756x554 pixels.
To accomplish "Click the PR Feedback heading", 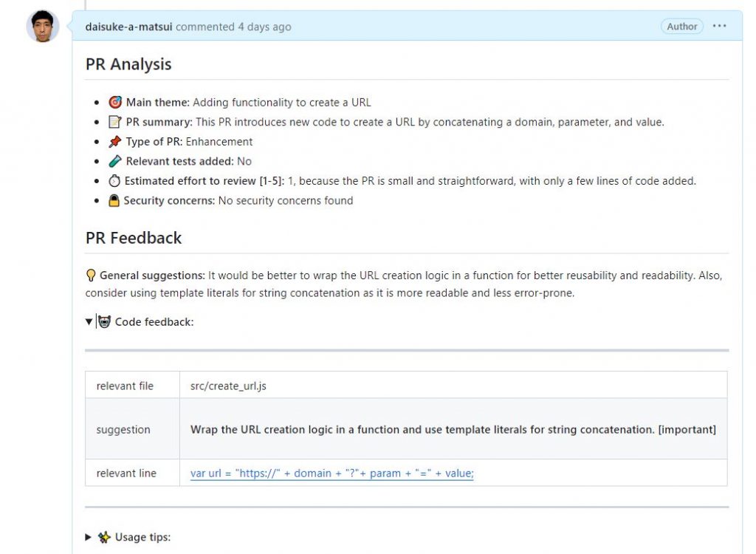I will pos(134,238).
